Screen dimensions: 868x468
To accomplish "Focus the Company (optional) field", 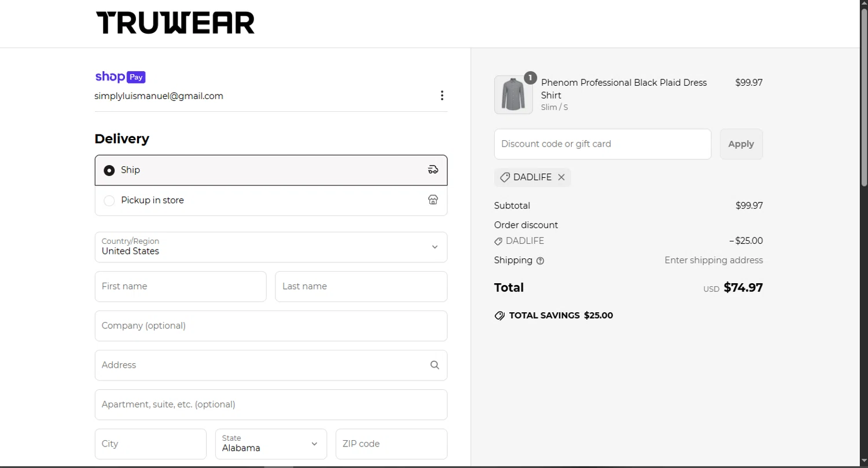I will (271, 326).
